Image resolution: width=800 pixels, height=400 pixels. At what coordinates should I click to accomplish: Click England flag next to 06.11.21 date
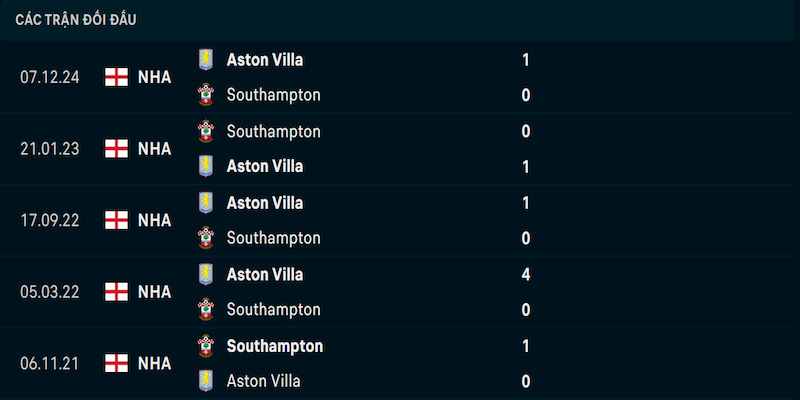pyautogui.click(x=116, y=363)
